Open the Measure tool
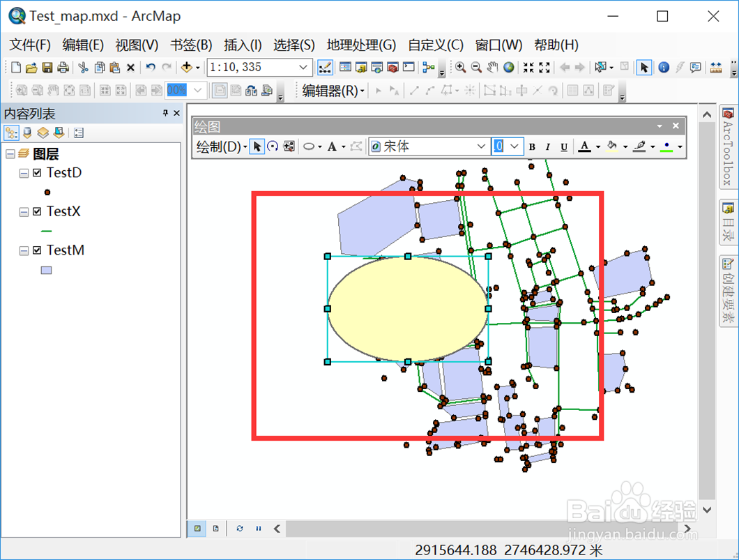739x560 pixels. (716, 68)
